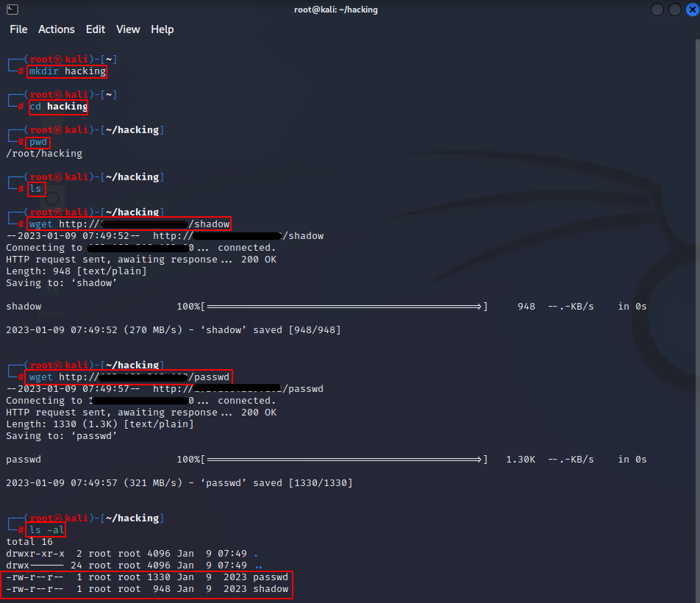Click the shadow file in the listing
This screenshot has width=700, height=603.
[x=270, y=589]
